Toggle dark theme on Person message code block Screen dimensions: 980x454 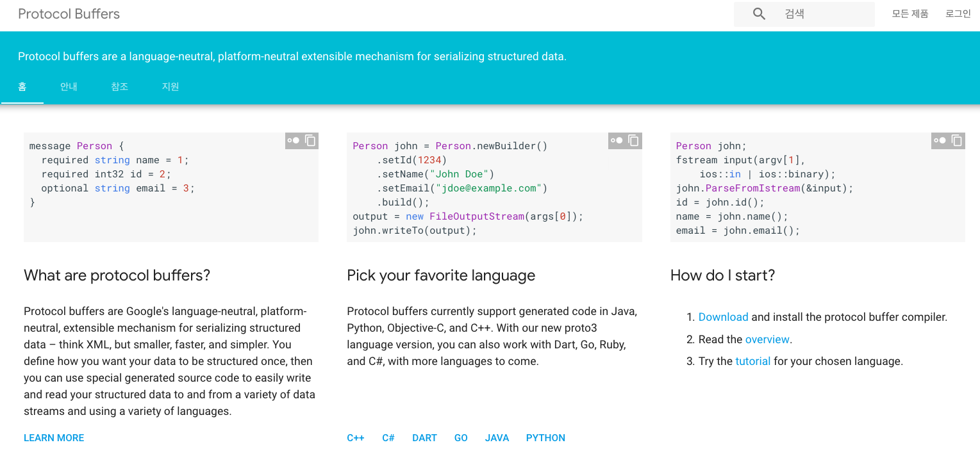click(x=294, y=140)
